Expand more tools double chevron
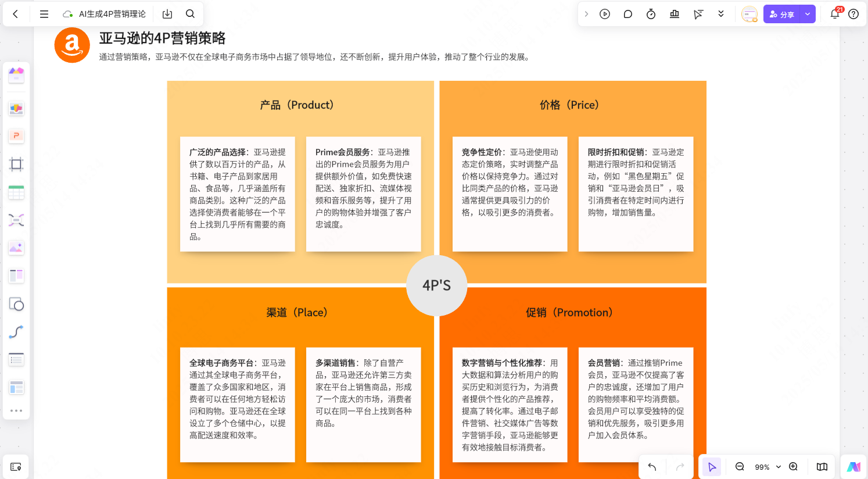 pyautogui.click(x=721, y=14)
